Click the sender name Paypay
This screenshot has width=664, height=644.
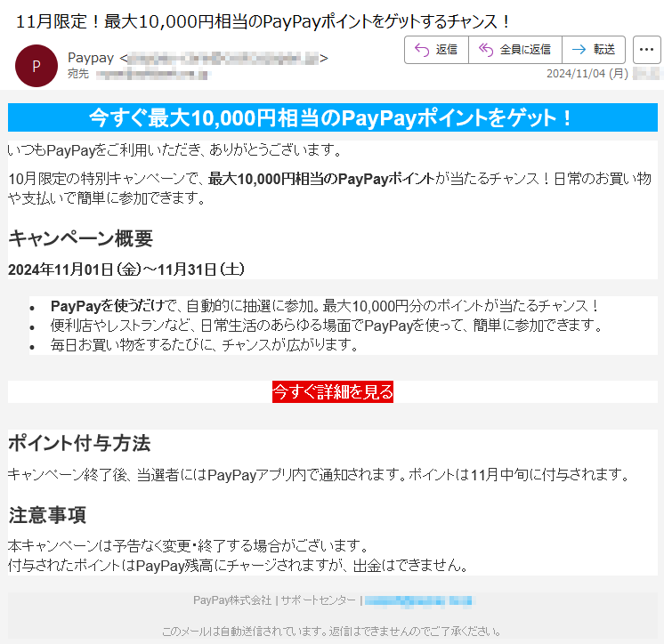(x=91, y=58)
